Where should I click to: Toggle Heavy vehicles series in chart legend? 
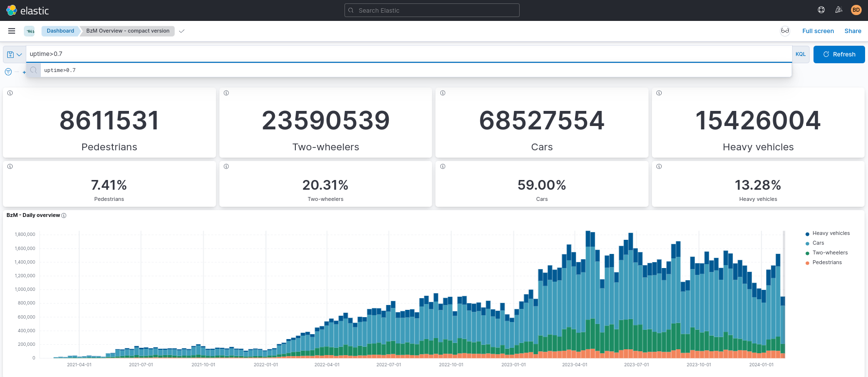[831, 233]
